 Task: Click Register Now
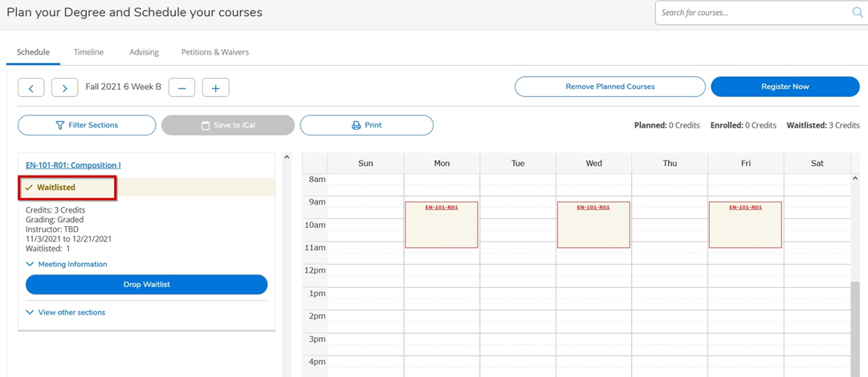pyautogui.click(x=785, y=87)
